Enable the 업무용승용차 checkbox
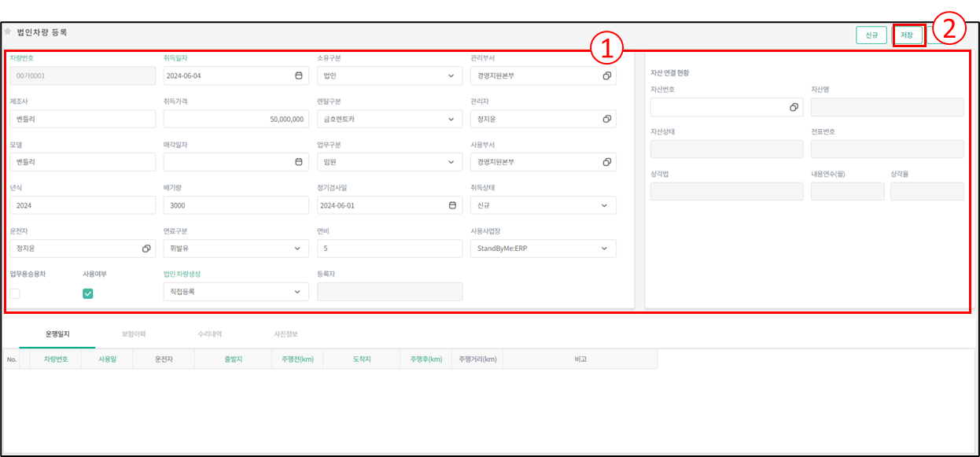This screenshot has width=980, height=457. pos(15,293)
